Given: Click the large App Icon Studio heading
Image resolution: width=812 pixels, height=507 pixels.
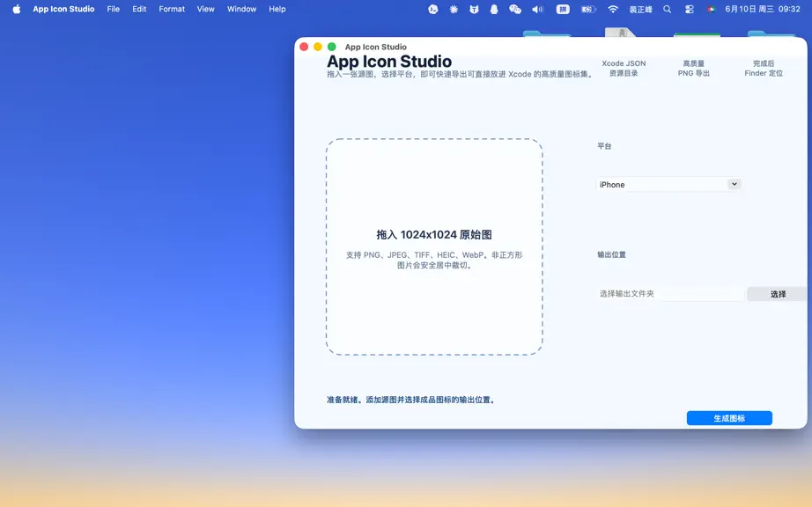Looking at the screenshot, I should click(x=389, y=61).
